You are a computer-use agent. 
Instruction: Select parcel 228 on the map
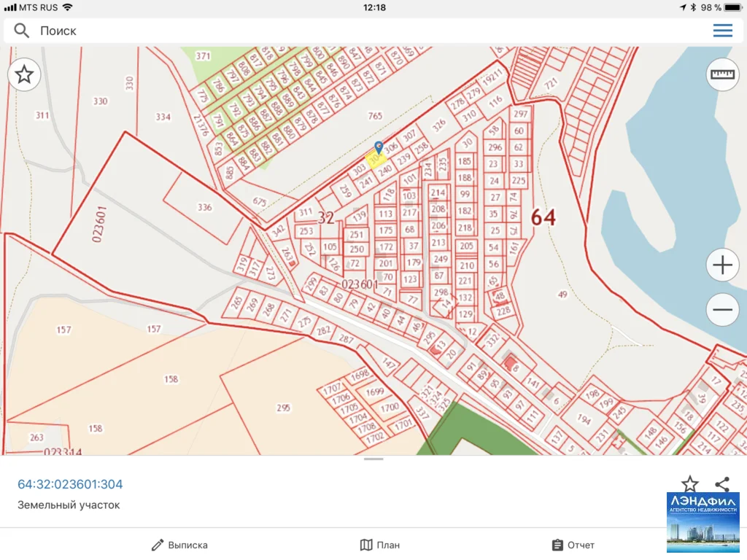tap(503, 312)
